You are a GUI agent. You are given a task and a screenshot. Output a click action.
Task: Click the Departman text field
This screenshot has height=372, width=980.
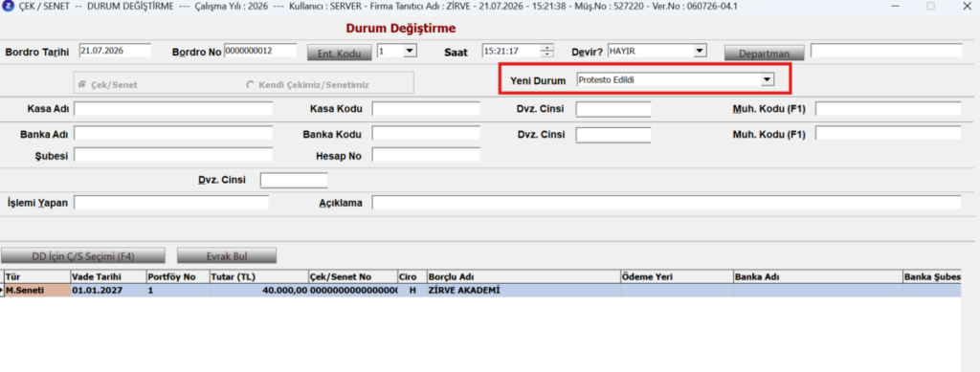click(x=885, y=51)
